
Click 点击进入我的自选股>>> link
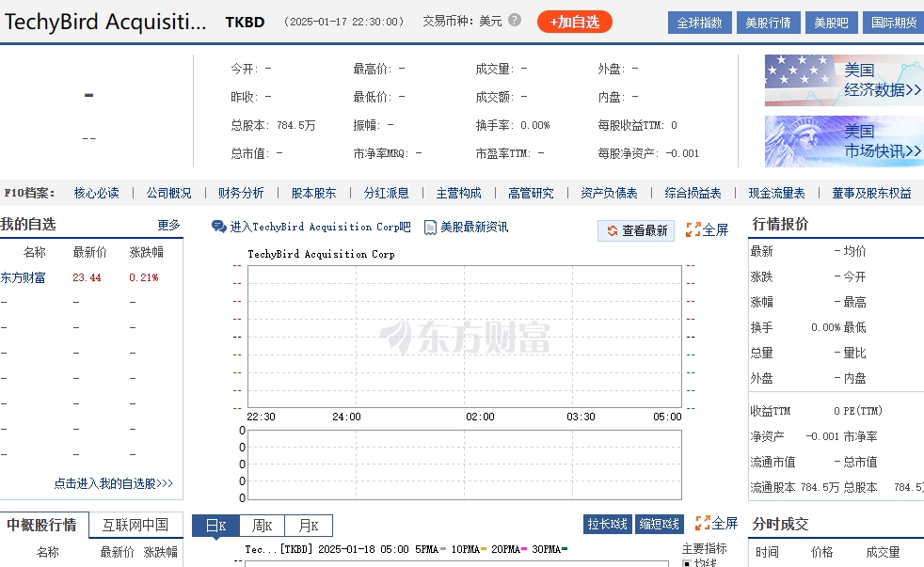coord(113,483)
